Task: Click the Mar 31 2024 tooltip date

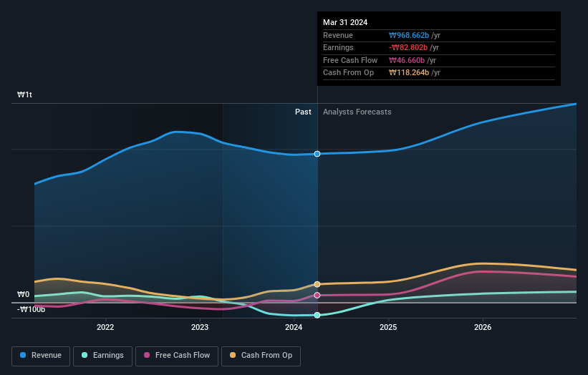Action: (345, 22)
